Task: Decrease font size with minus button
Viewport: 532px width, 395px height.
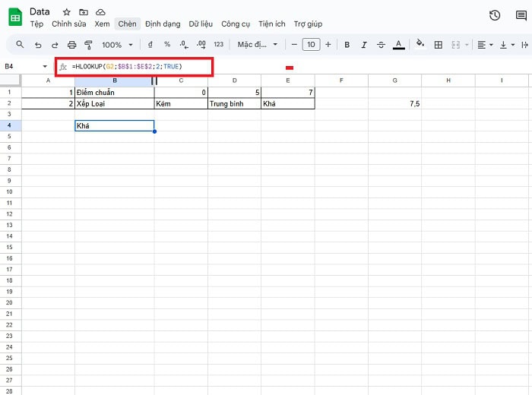Action: coord(294,45)
